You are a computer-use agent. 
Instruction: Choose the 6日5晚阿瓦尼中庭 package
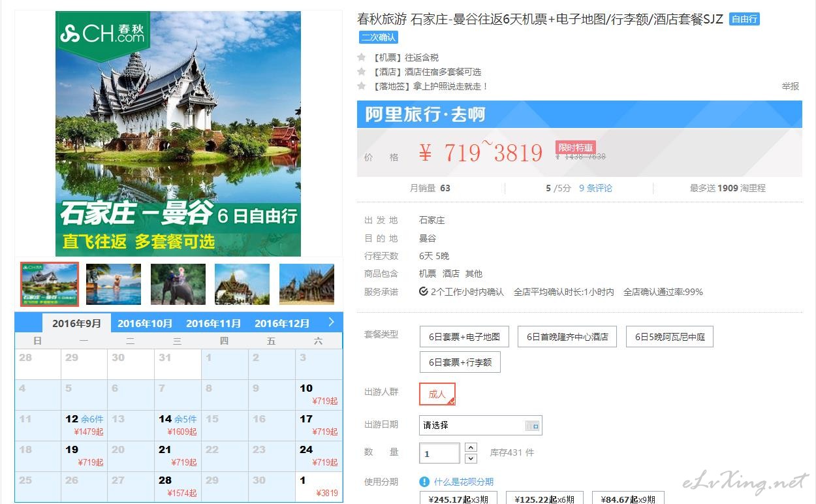(x=670, y=337)
